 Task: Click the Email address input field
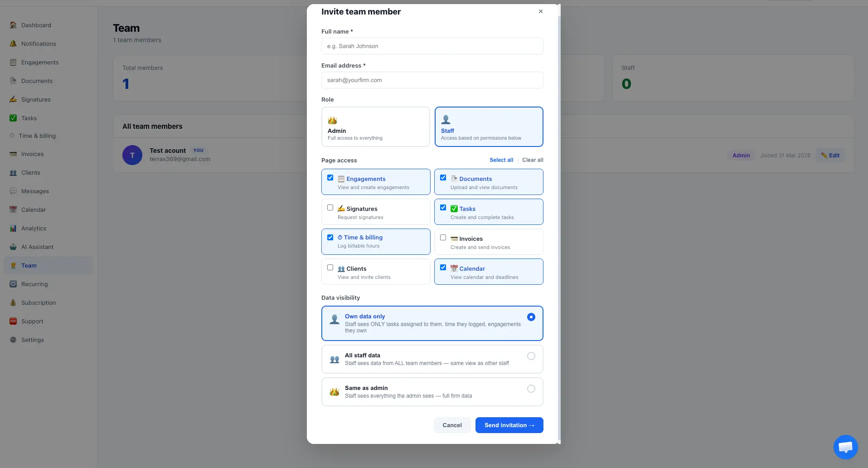[432, 80]
